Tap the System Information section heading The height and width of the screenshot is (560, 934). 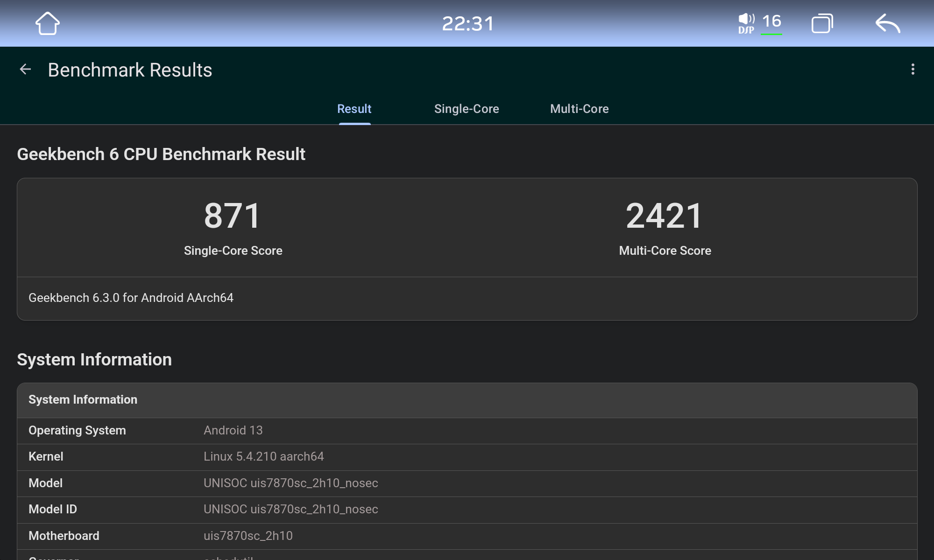point(94,359)
